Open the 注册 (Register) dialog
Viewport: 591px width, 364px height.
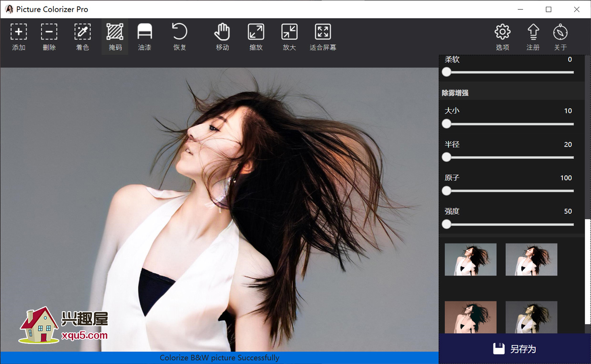point(533,37)
